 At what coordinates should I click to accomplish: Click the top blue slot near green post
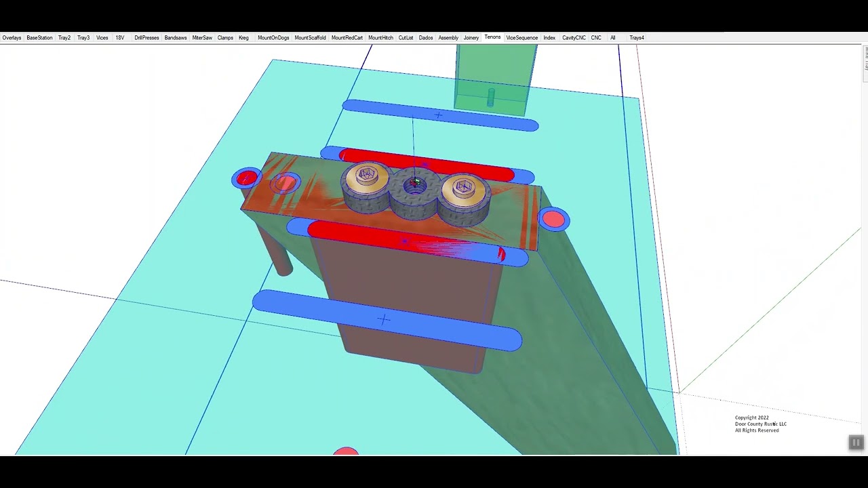tap(440, 115)
